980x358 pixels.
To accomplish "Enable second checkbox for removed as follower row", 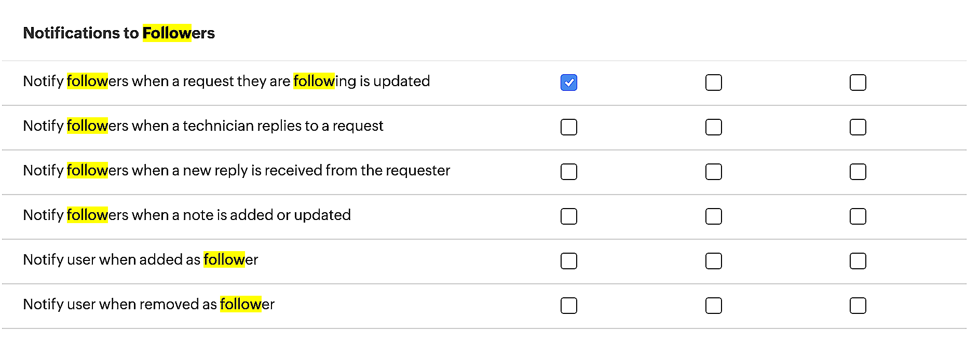I will point(714,306).
